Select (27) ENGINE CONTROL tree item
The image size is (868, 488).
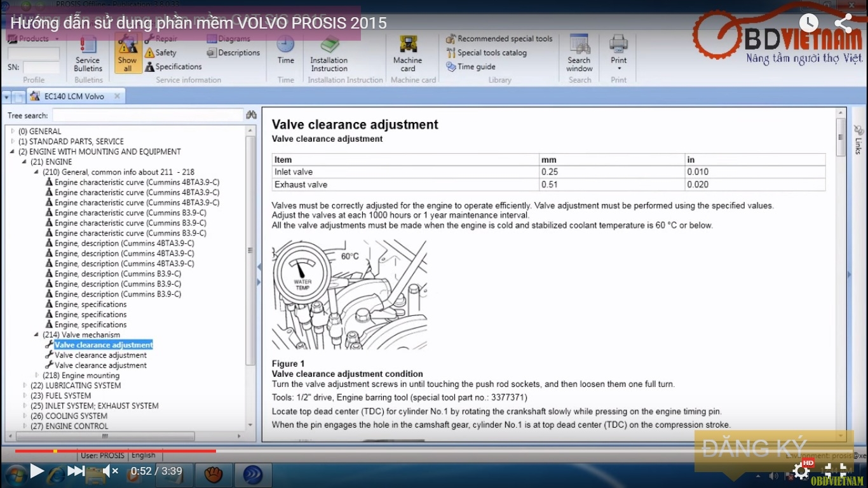pyautogui.click(x=69, y=426)
